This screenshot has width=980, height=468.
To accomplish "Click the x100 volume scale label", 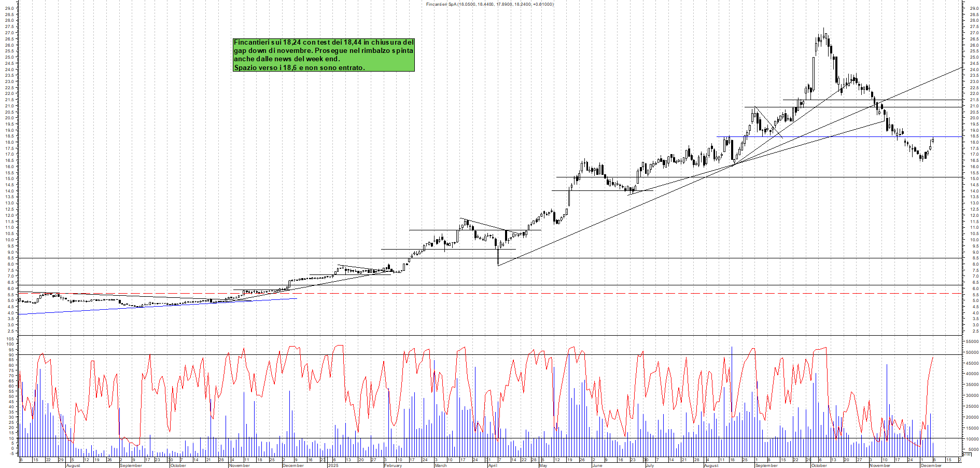I will (x=967, y=455).
